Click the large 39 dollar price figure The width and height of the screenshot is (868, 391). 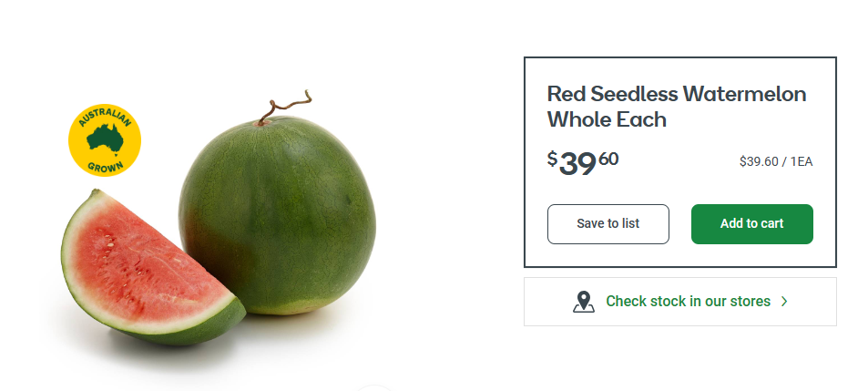click(x=577, y=164)
